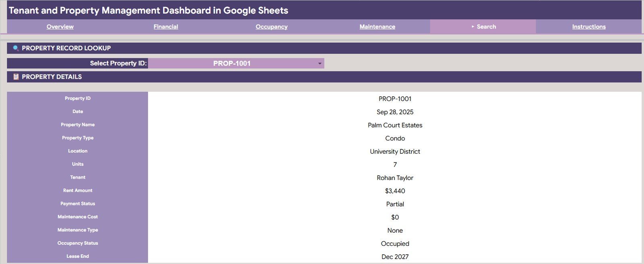Click the Rent Amount row label
The image size is (644, 264).
point(78,190)
